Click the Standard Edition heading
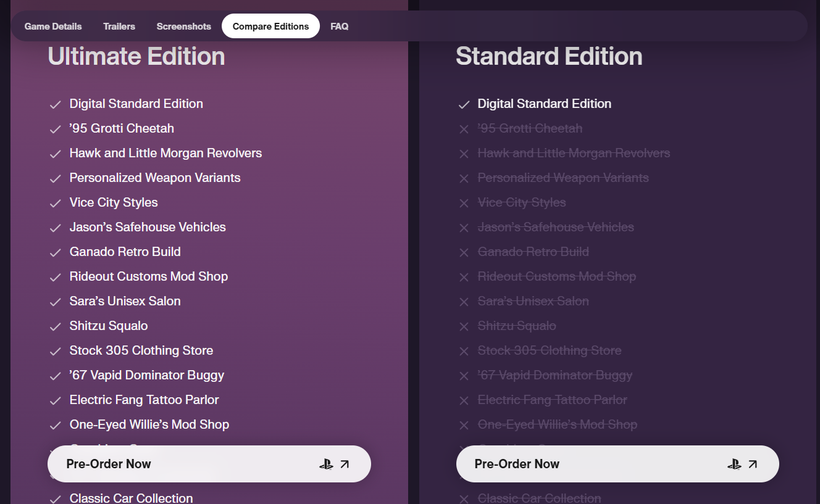The width and height of the screenshot is (820, 504). click(x=549, y=56)
